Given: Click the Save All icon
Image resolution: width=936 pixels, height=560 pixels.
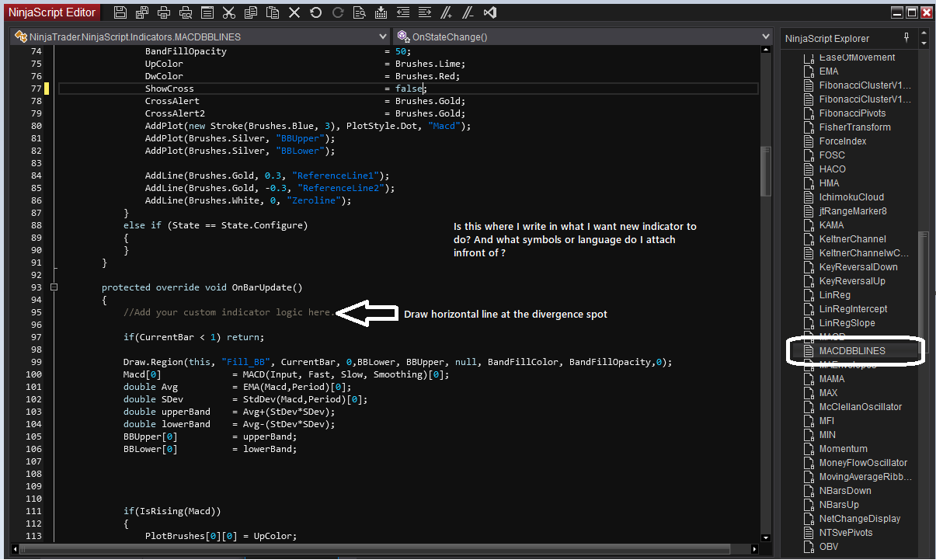Looking at the screenshot, I should (141, 12).
